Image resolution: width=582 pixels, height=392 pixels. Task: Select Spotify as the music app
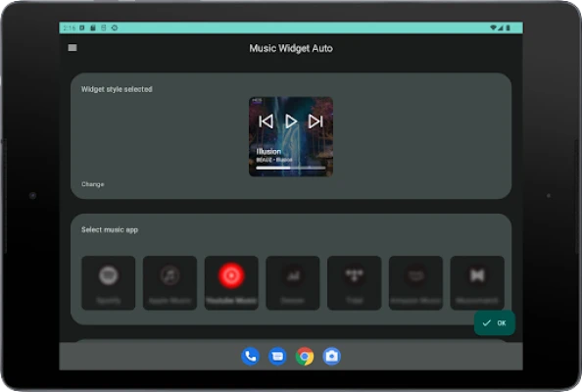(109, 283)
